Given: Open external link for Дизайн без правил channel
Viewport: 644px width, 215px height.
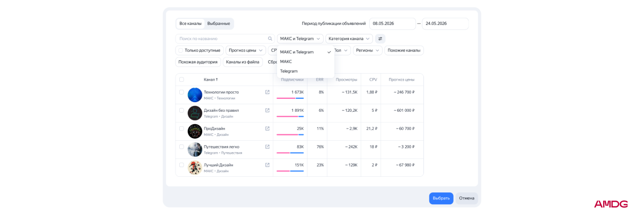Looking at the screenshot, I should [267, 110].
